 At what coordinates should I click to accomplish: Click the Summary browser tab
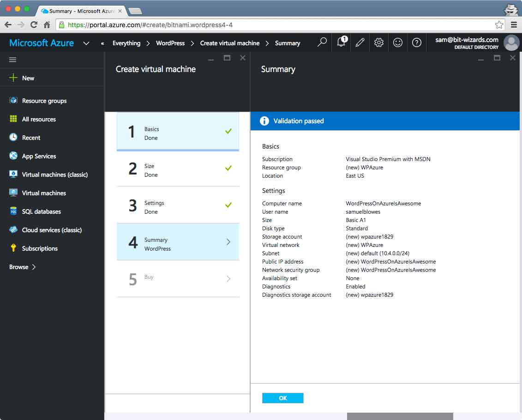pyautogui.click(x=80, y=11)
